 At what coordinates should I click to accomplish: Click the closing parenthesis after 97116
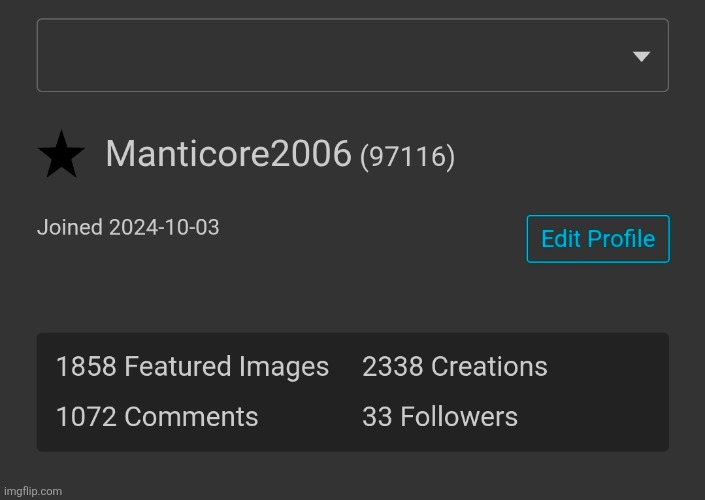point(451,157)
